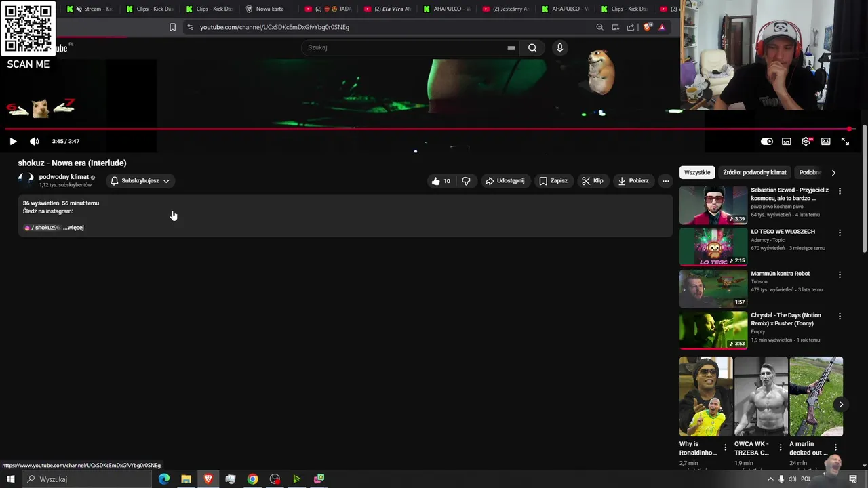
Task: Open the browser zoom magnifier icon
Action: point(599,27)
